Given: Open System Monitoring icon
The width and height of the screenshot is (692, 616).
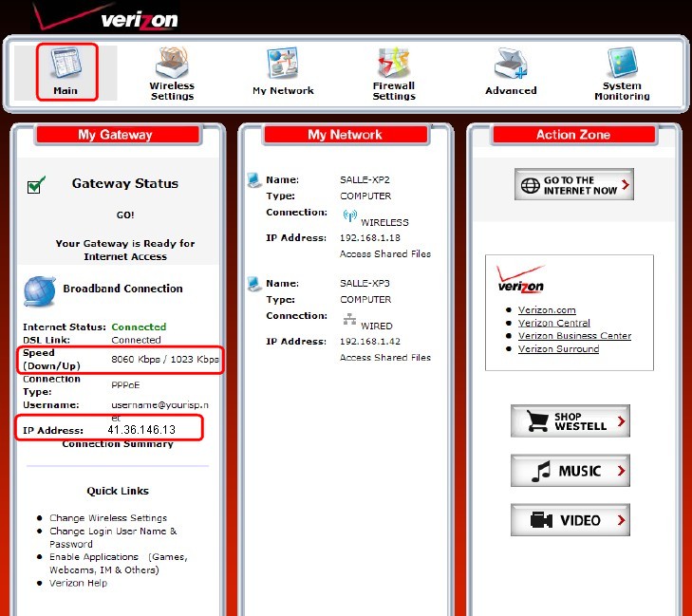Looking at the screenshot, I should coord(623,63).
